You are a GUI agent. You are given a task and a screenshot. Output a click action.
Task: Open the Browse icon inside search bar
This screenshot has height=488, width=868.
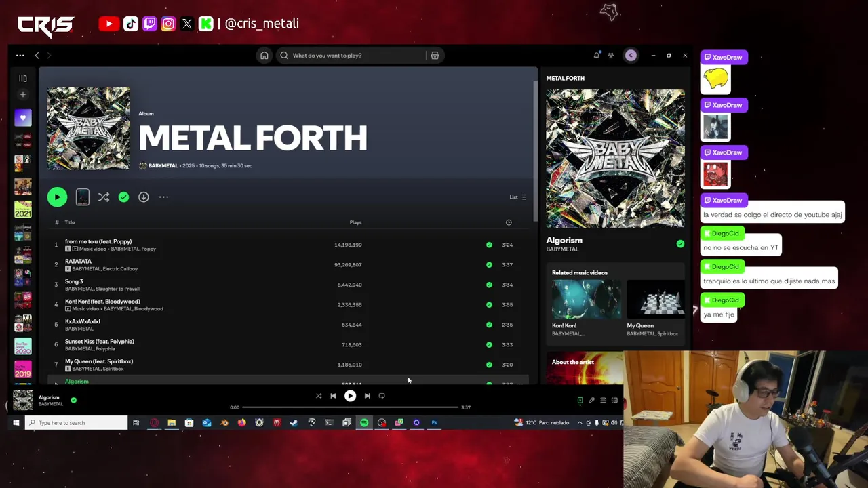pyautogui.click(x=435, y=56)
